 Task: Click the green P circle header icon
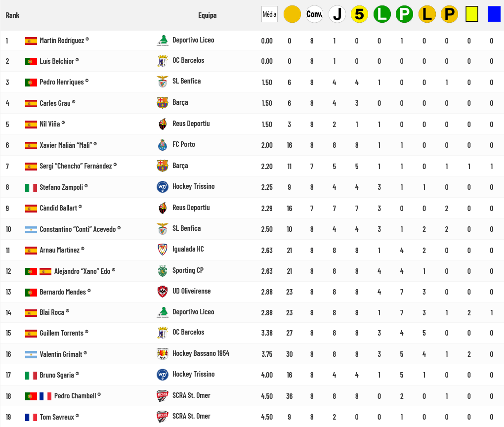[404, 14]
